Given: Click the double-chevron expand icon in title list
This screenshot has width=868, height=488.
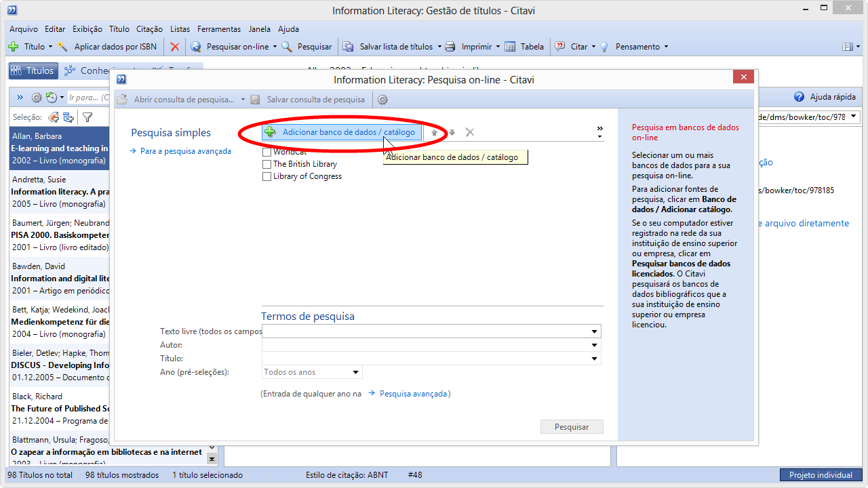Looking at the screenshot, I should point(20,98).
